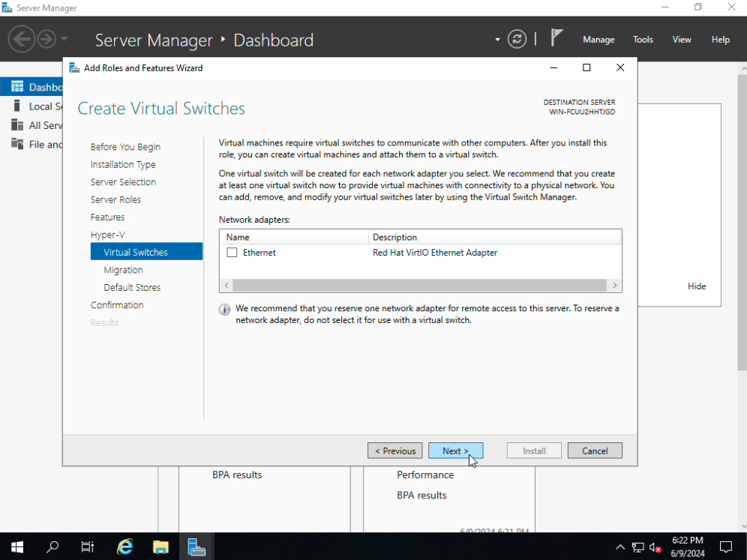Screen dimensions: 747x560
Task: Open the notifications flag icon
Action: [556, 38]
